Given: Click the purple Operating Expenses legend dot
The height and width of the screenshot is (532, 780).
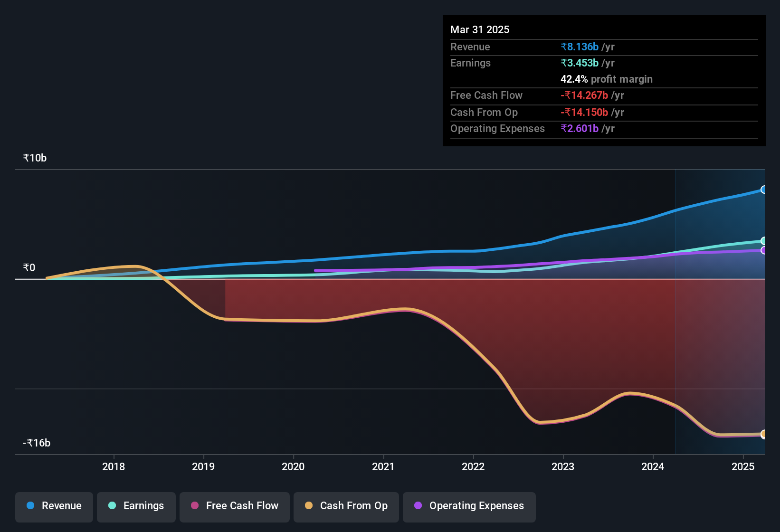Looking at the screenshot, I should 418,506.
